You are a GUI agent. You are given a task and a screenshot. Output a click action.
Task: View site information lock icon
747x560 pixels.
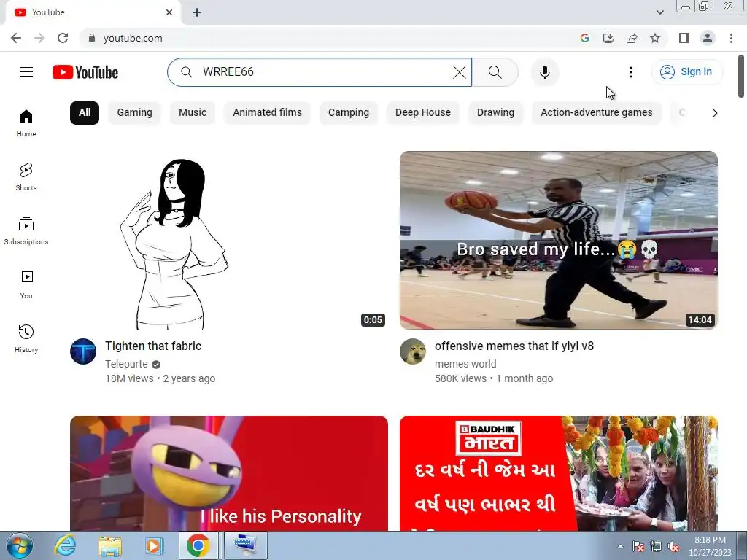click(92, 38)
